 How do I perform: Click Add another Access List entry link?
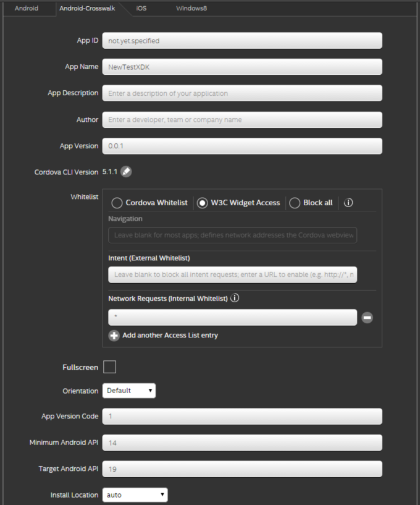(x=170, y=335)
